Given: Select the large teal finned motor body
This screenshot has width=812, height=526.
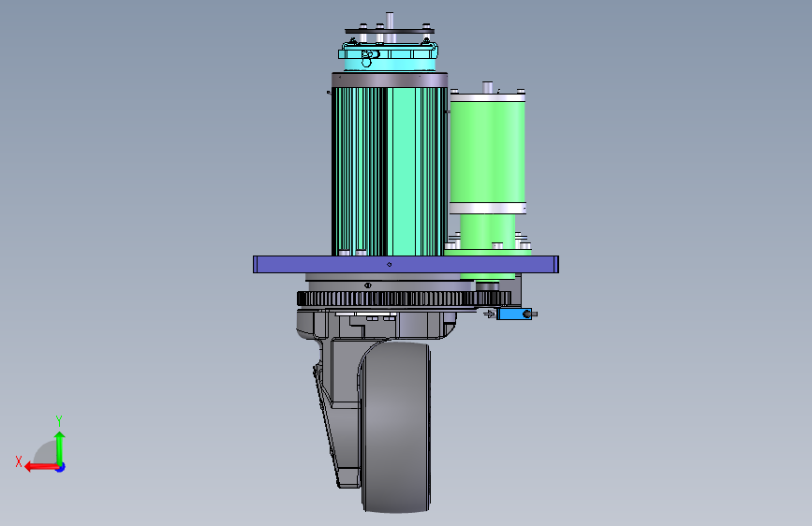Looking at the screenshot, I should (390, 171).
